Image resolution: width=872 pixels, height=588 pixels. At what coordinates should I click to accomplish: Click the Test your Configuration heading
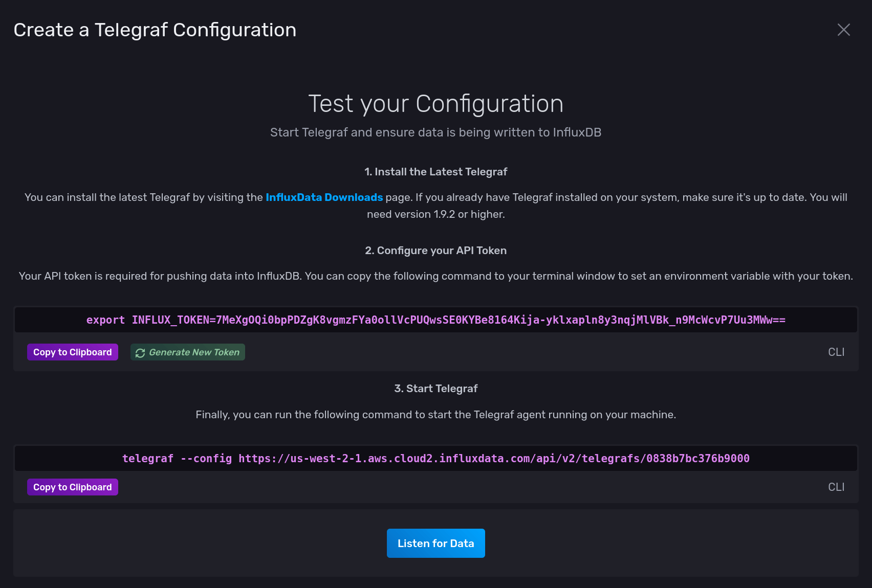tap(435, 104)
